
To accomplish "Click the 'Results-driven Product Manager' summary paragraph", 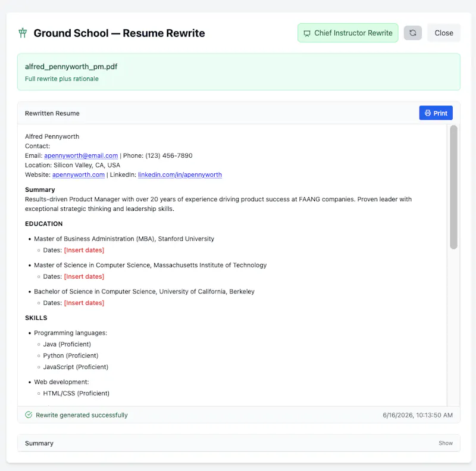I will (218, 204).
